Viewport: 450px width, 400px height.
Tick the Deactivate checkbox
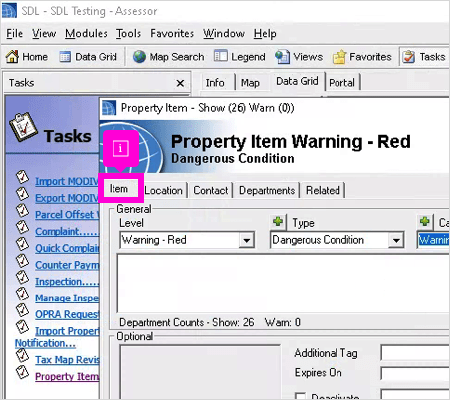coord(300,396)
